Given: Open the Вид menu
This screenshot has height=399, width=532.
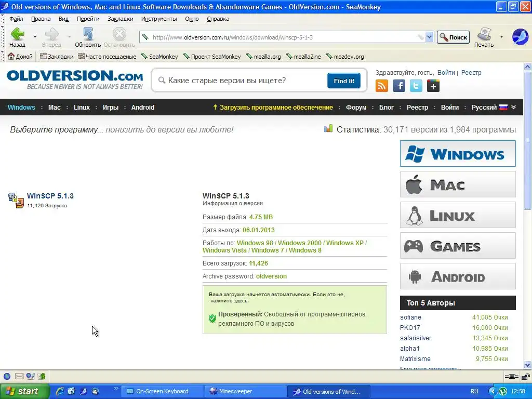Looking at the screenshot, I should (x=63, y=19).
